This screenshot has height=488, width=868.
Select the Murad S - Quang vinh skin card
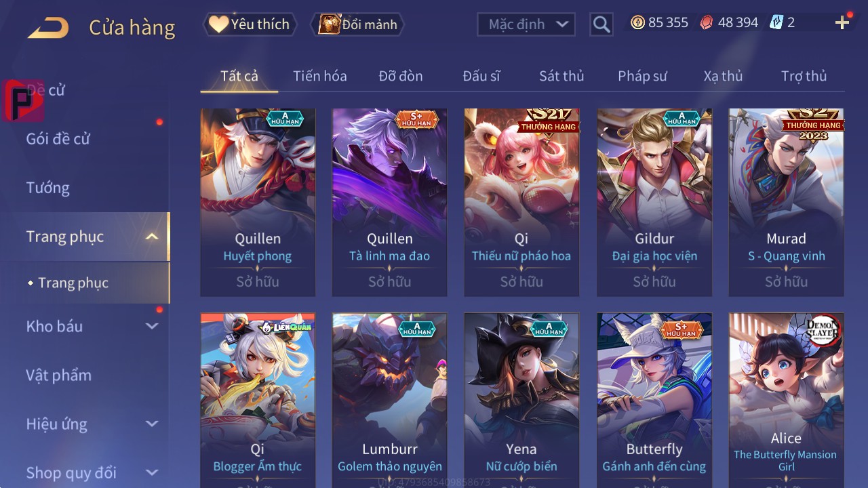787,202
